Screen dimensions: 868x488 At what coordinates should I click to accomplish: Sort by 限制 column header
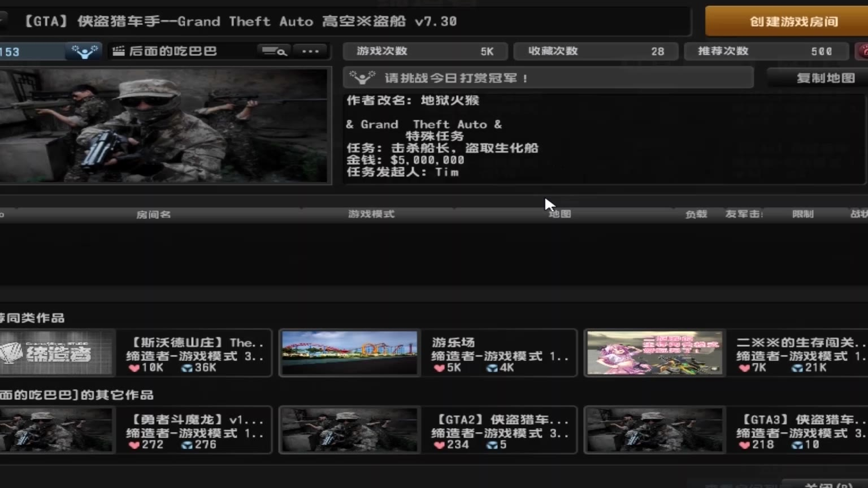[803, 214]
